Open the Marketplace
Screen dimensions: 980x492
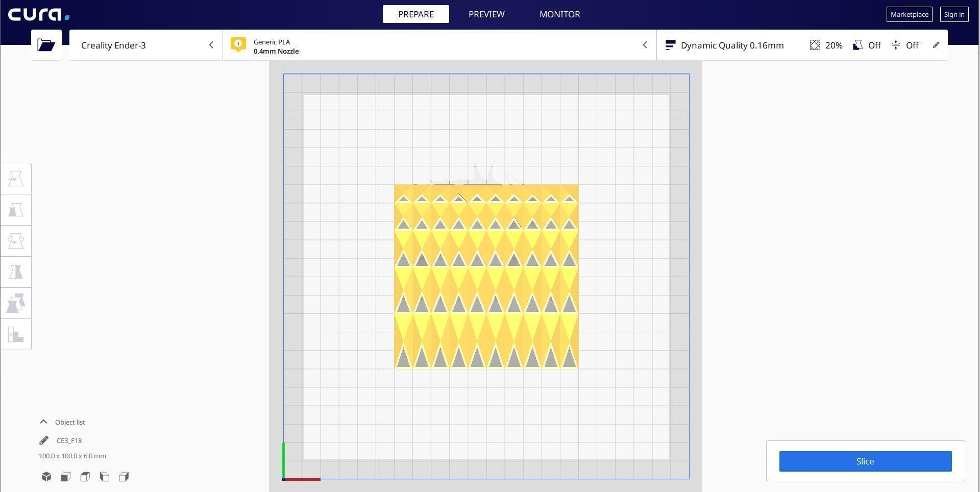click(910, 14)
